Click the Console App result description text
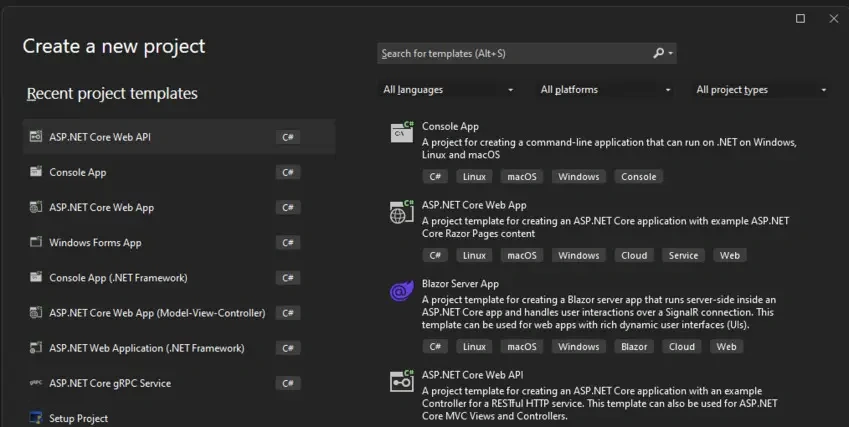Screen dimensions: 849x427 pos(609,148)
